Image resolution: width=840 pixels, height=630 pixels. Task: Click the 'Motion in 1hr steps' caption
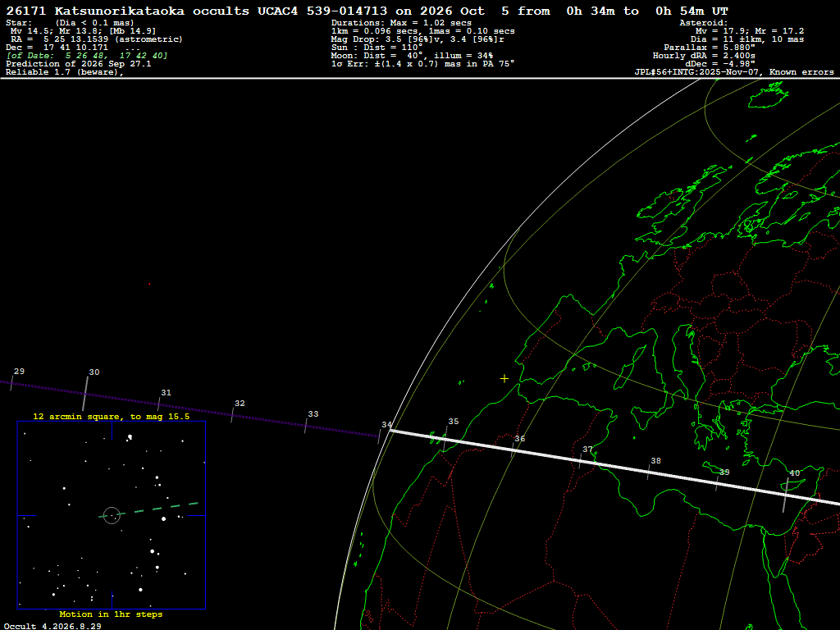click(111, 614)
